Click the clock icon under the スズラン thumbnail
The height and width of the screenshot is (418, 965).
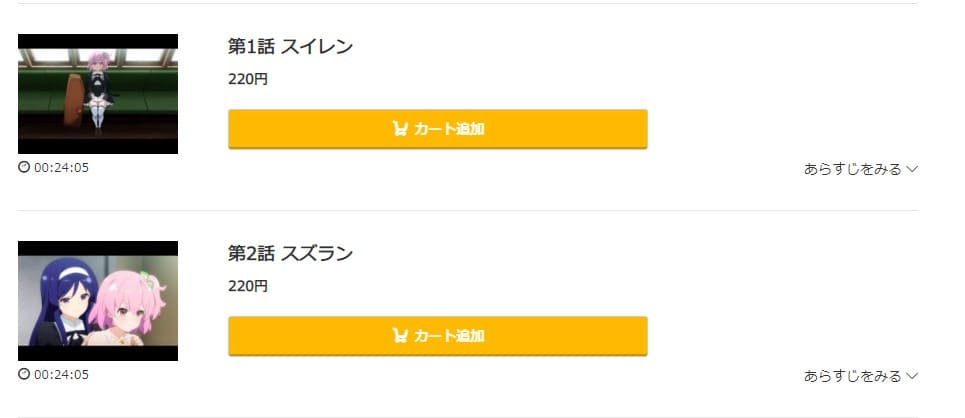click(x=24, y=374)
